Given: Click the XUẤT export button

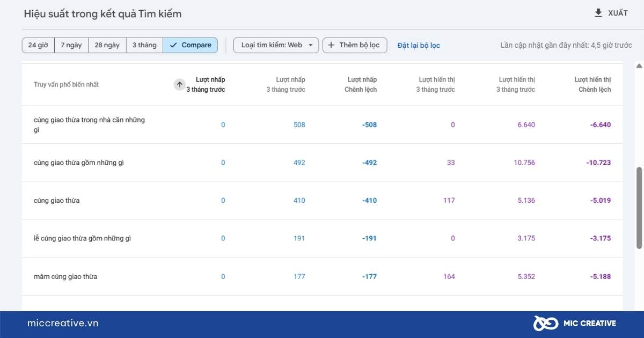Looking at the screenshot, I should (x=611, y=13).
